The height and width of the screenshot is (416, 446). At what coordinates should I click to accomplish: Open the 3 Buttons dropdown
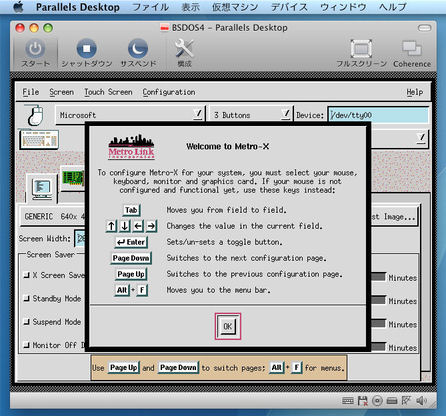pyautogui.click(x=251, y=115)
